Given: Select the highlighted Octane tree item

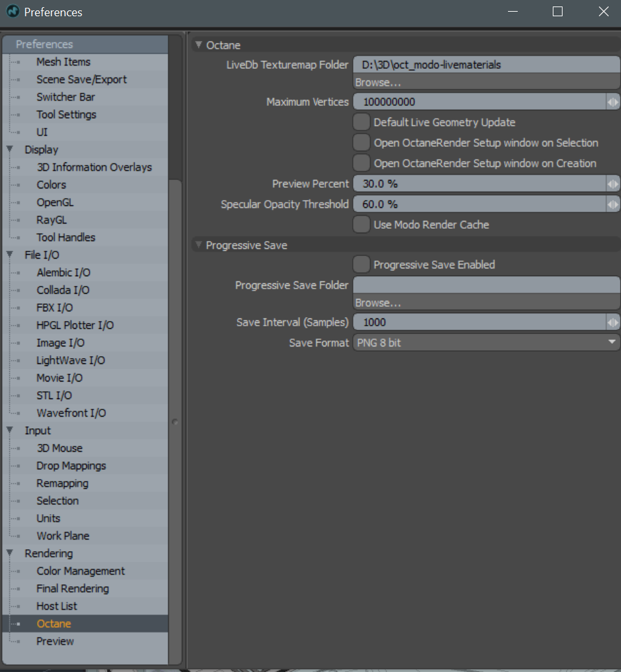Looking at the screenshot, I should pyautogui.click(x=85, y=625).
